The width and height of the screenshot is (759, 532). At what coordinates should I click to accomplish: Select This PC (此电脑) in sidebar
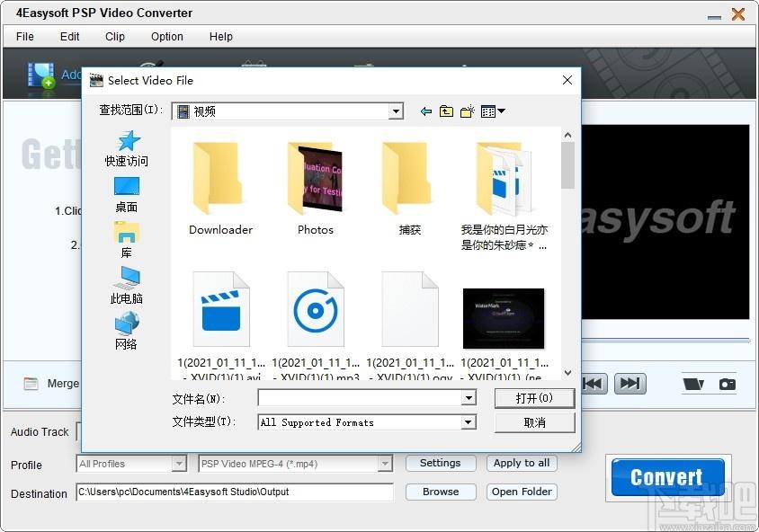pyautogui.click(x=126, y=286)
